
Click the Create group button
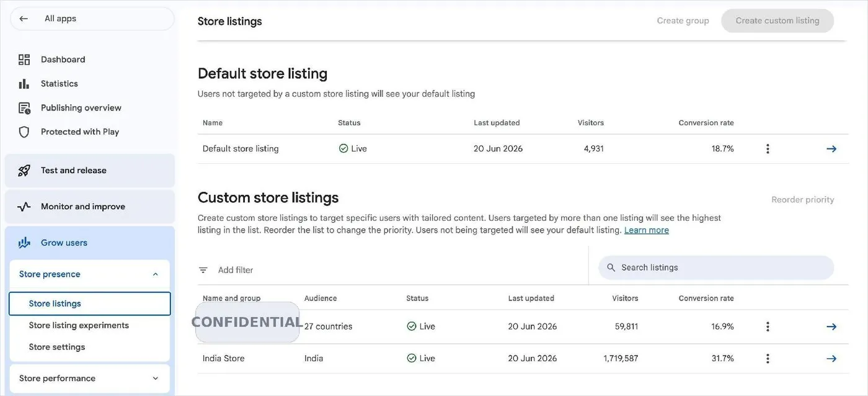[x=683, y=20]
